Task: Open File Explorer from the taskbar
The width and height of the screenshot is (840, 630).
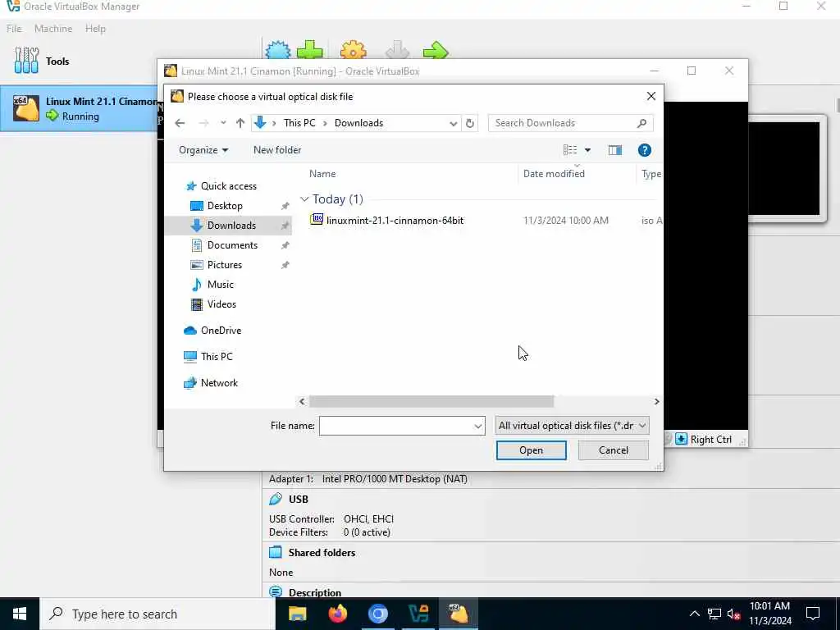Action: (297, 614)
